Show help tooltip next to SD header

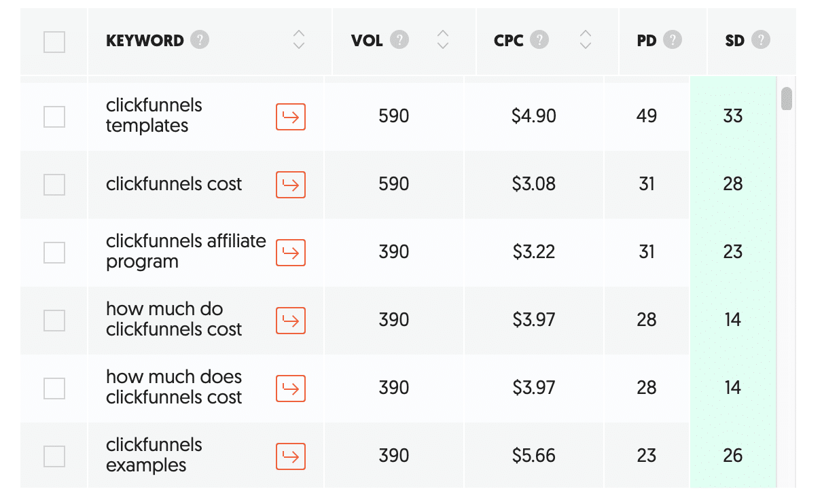[x=761, y=40]
